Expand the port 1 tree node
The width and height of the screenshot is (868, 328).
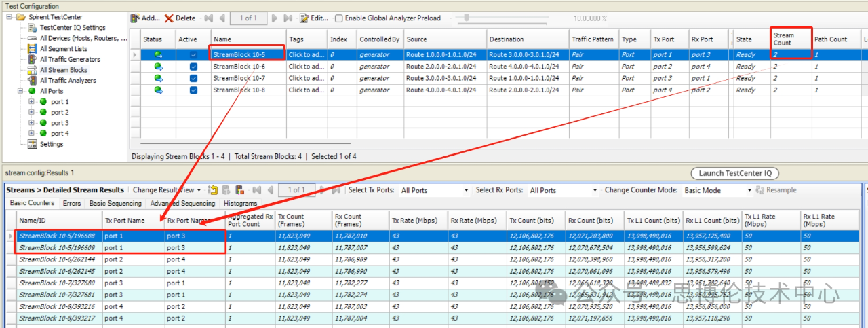pos(31,102)
